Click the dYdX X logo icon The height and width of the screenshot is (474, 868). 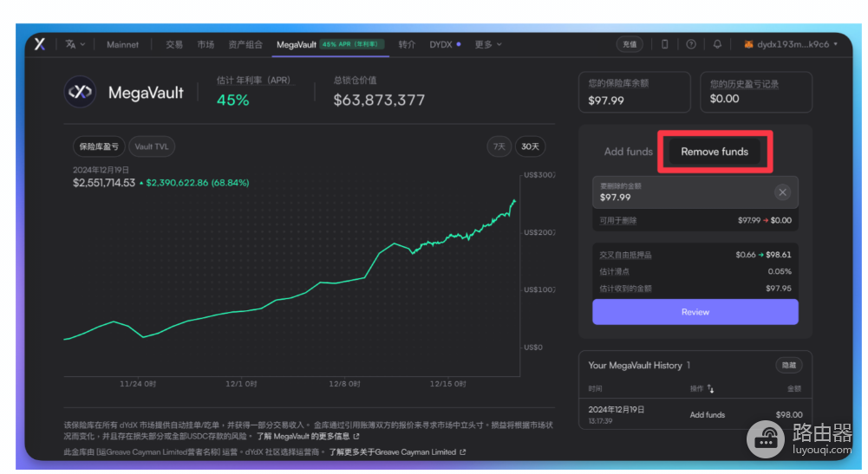[x=40, y=44]
